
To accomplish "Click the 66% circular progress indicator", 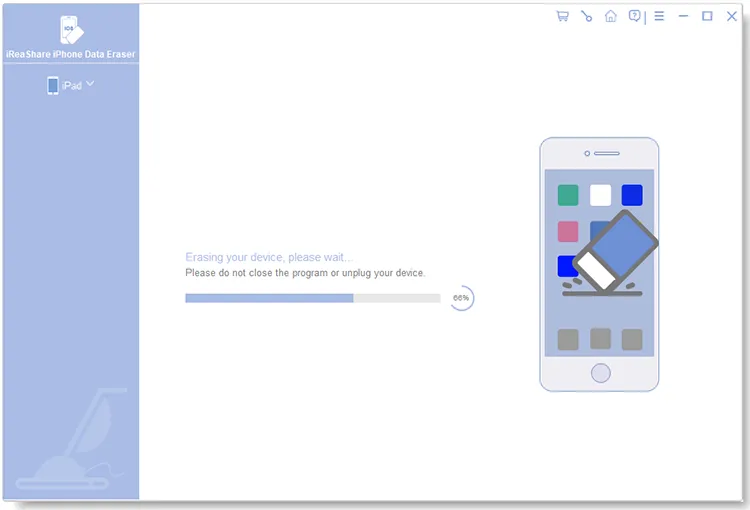I will (461, 298).
